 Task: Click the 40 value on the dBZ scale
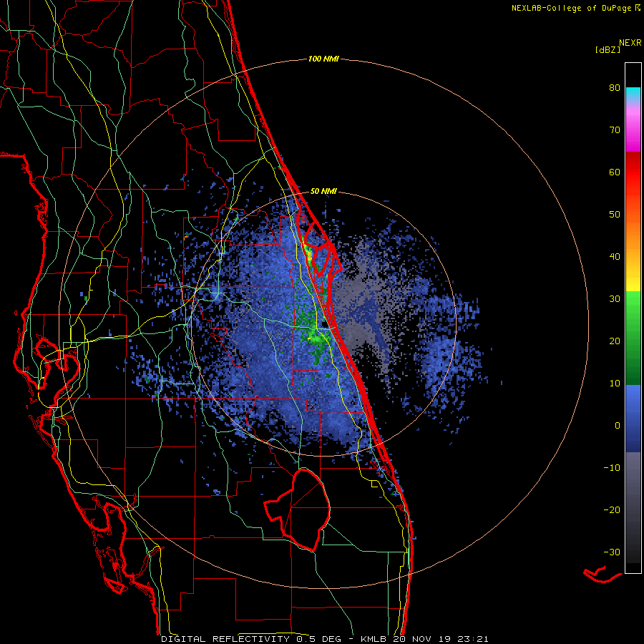coord(615,257)
